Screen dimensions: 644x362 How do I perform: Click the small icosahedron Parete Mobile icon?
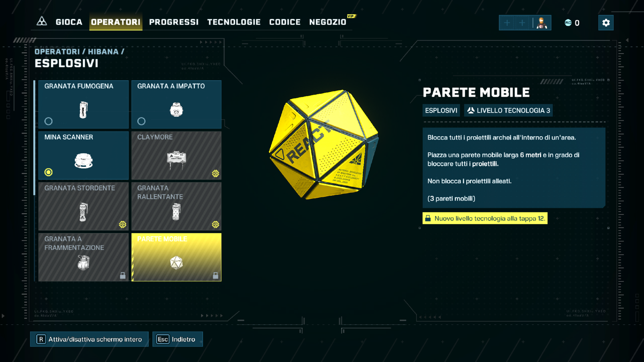176,263
